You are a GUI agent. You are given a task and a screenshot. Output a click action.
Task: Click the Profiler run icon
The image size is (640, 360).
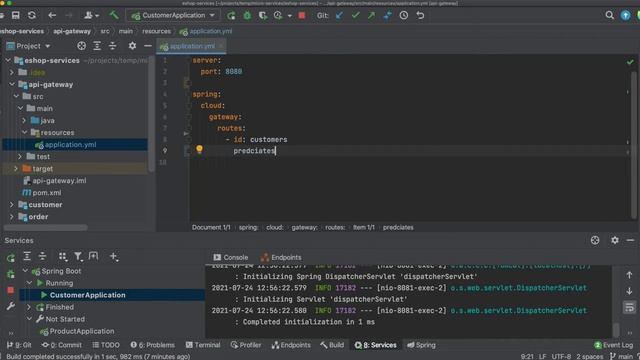(278, 16)
